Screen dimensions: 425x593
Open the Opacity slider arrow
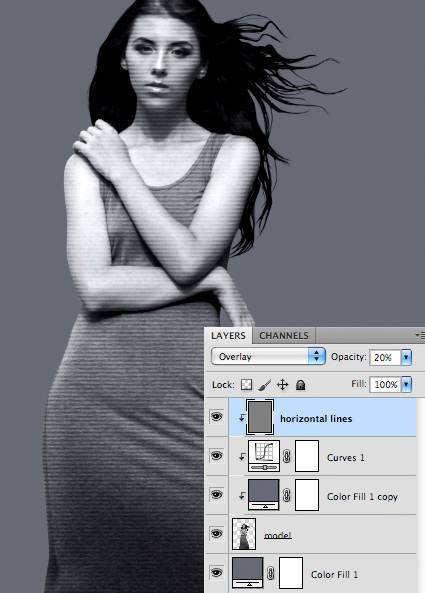406,357
